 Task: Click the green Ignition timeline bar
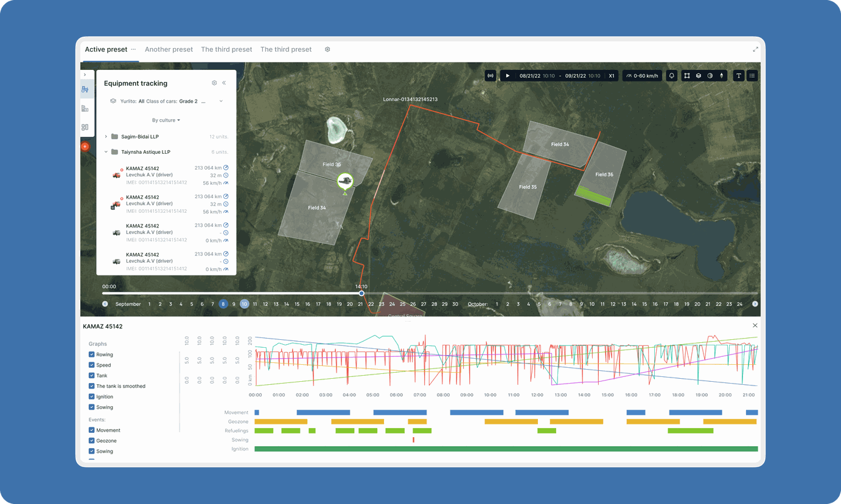(x=506, y=449)
